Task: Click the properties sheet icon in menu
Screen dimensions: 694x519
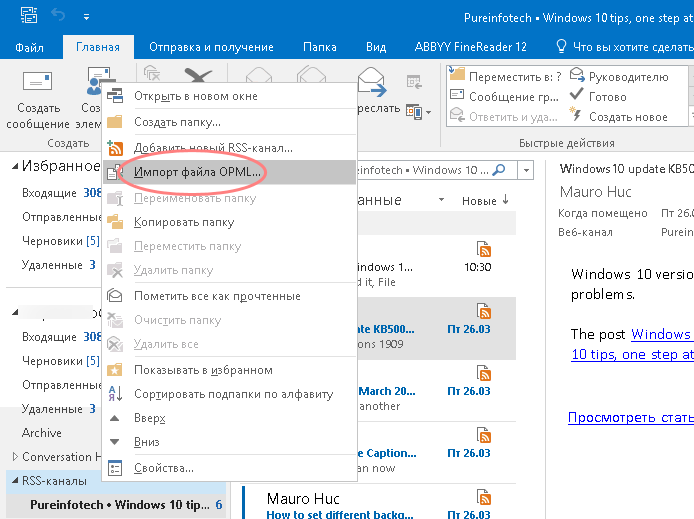Action: (x=115, y=468)
